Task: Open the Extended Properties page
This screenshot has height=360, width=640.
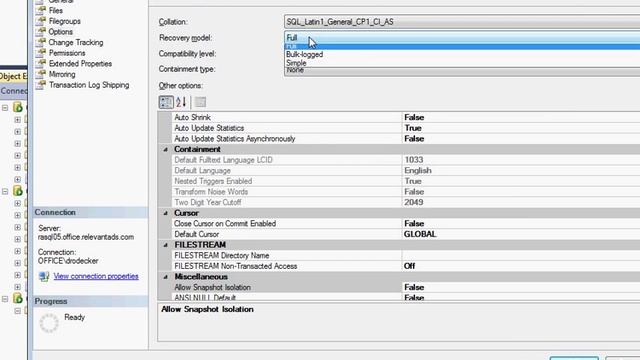Action: tap(80, 64)
